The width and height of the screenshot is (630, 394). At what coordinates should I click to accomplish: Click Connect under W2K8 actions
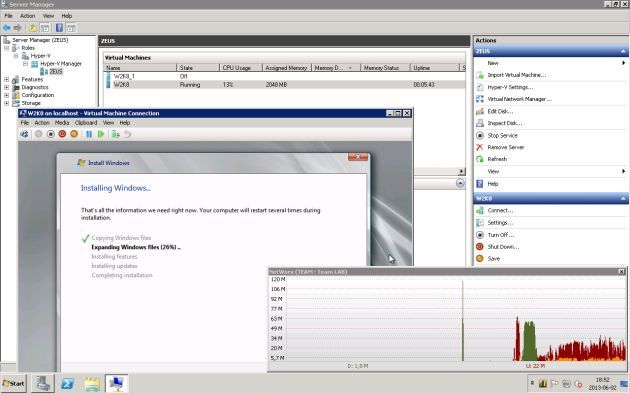(500, 210)
